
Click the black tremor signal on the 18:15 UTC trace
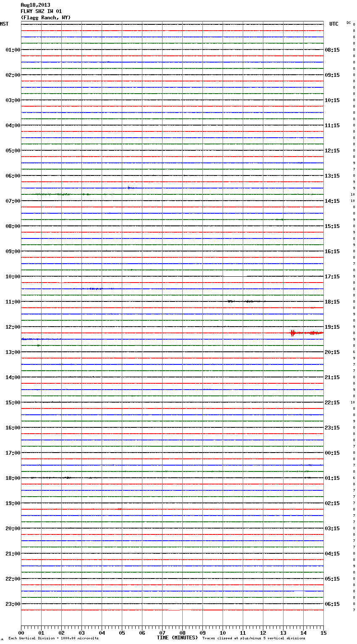[x=247, y=301]
